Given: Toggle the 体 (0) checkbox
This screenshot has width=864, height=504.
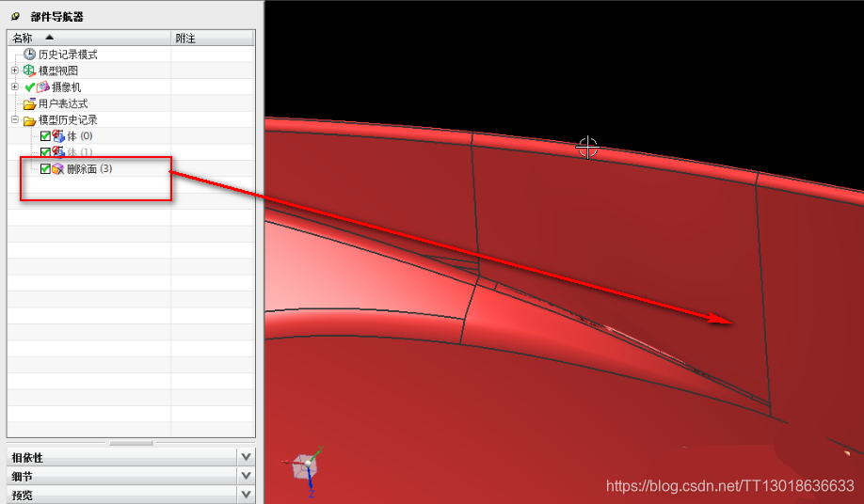Looking at the screenshot, I should [45, 136].
